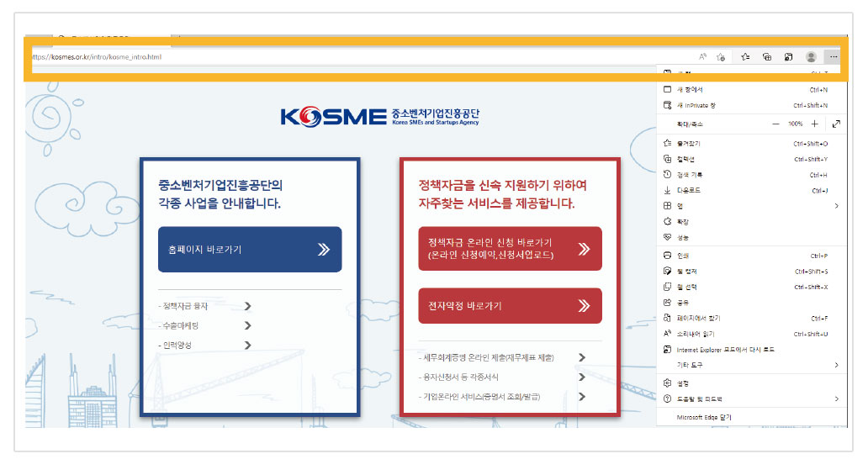The height and width of the screenshot is (475, 868).
Task: Click the kosmes.or.kr URL in address bar
Action: (x=97, y=56)
